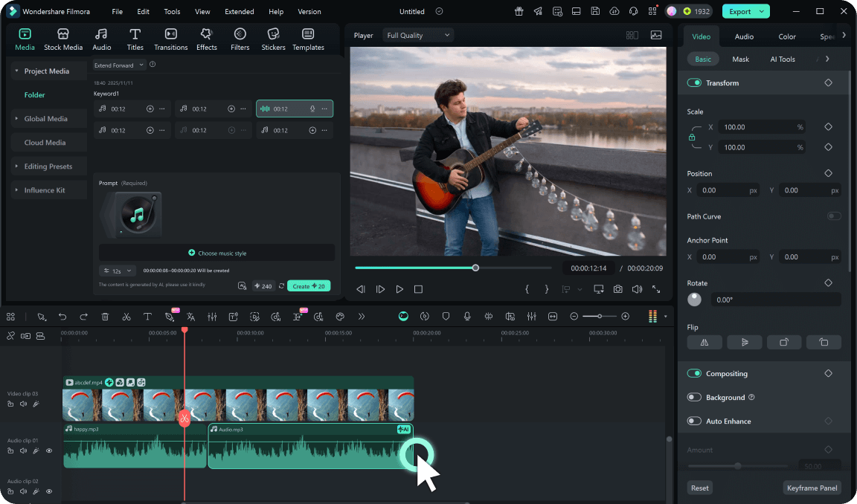Click the Flip Horizontal icon
857x504 pixels.
(704, 343)
